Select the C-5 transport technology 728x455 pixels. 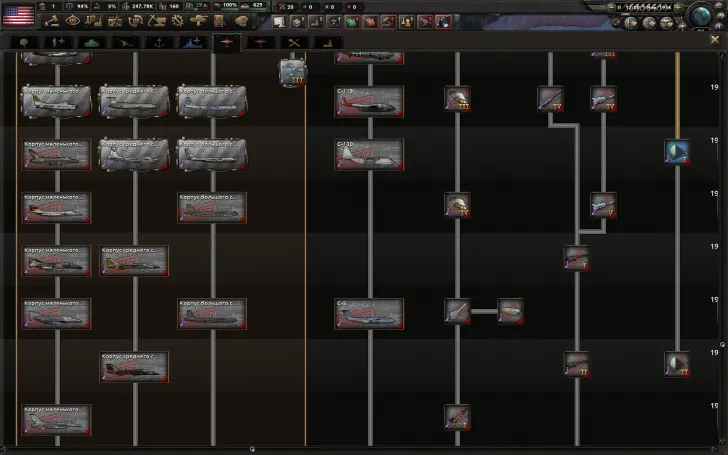click(369, 314)
